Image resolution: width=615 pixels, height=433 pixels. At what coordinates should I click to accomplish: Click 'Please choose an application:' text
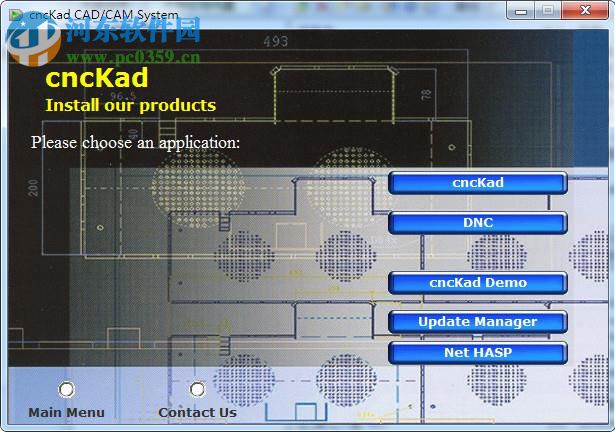click(135, 143)
